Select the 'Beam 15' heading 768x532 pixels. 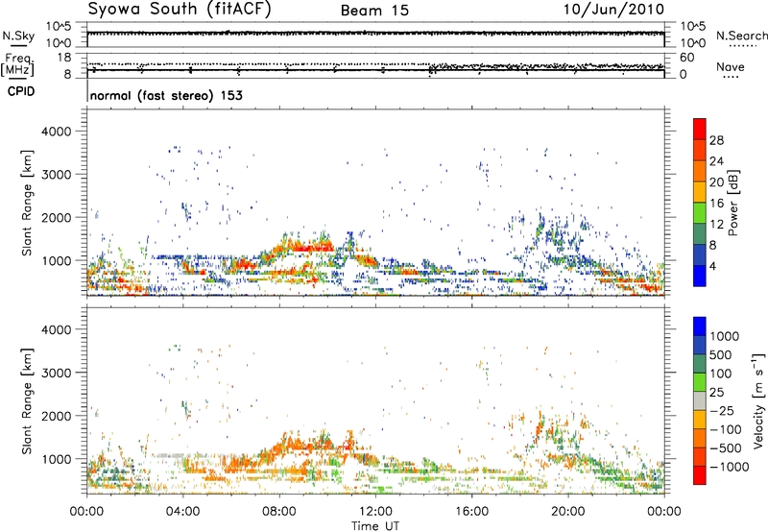(374, 11)
